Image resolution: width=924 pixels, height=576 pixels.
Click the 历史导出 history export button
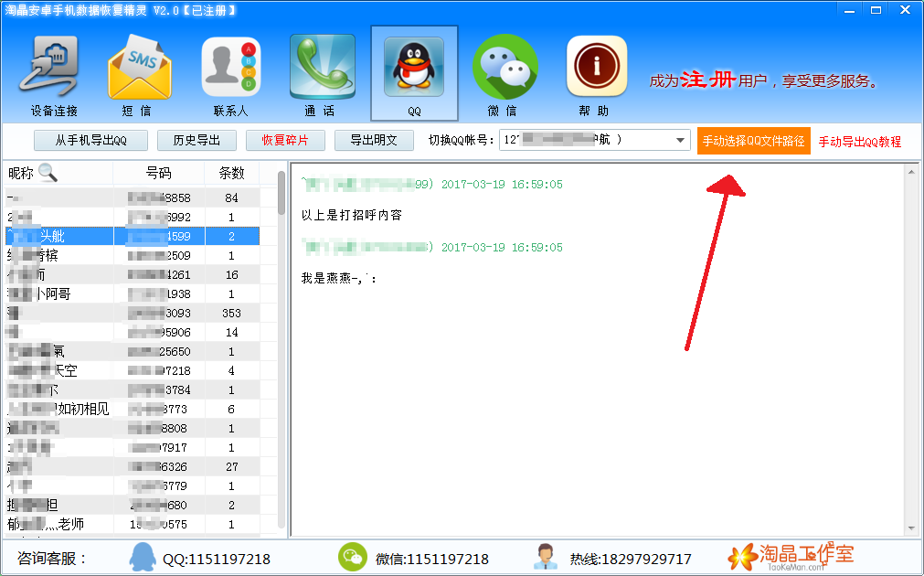tap(196, 140)
